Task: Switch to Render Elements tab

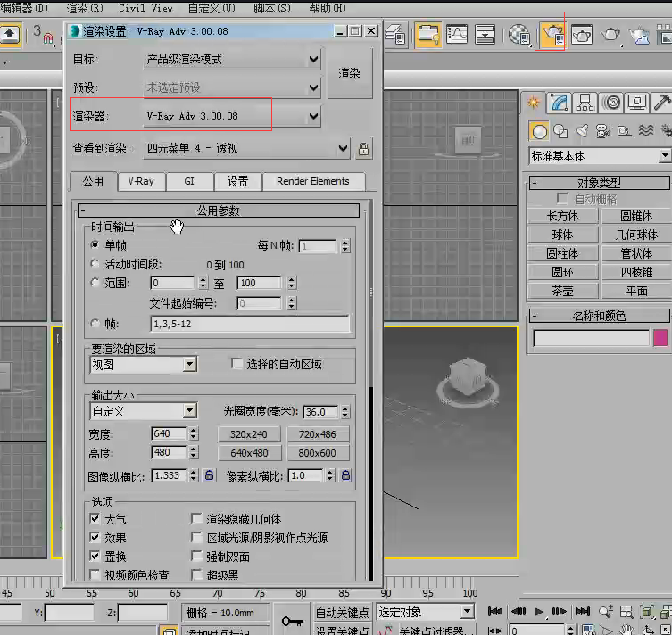Action: 313,181
